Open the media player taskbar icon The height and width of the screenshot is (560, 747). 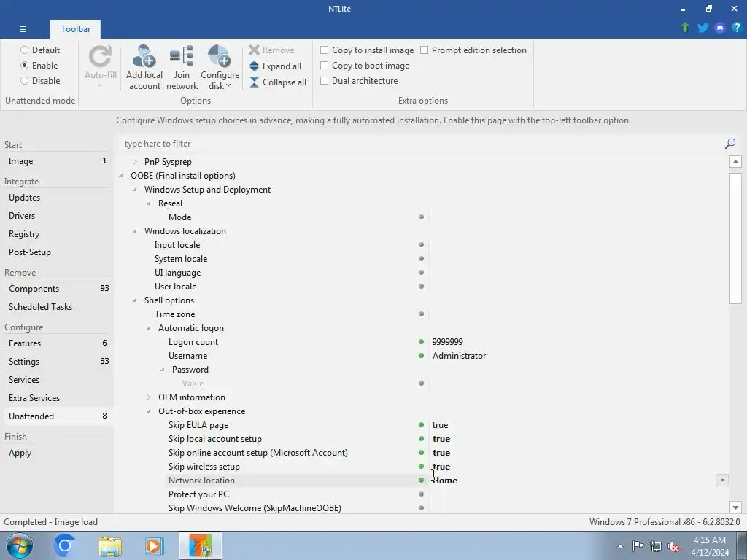(154, 545)
